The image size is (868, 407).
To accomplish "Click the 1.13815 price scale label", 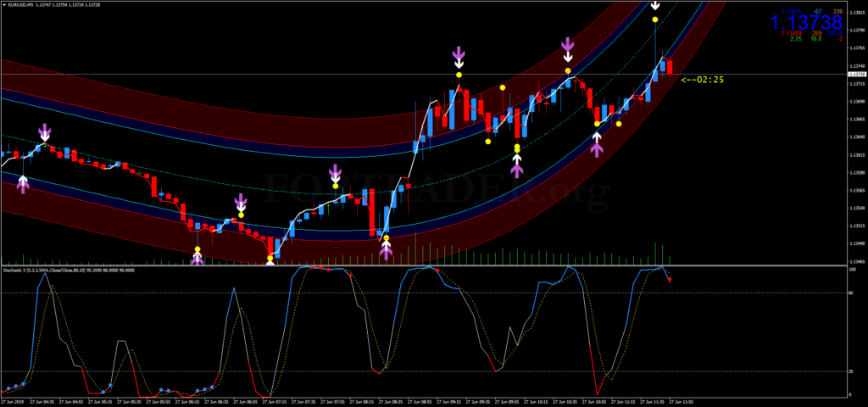I will (857, 13).
